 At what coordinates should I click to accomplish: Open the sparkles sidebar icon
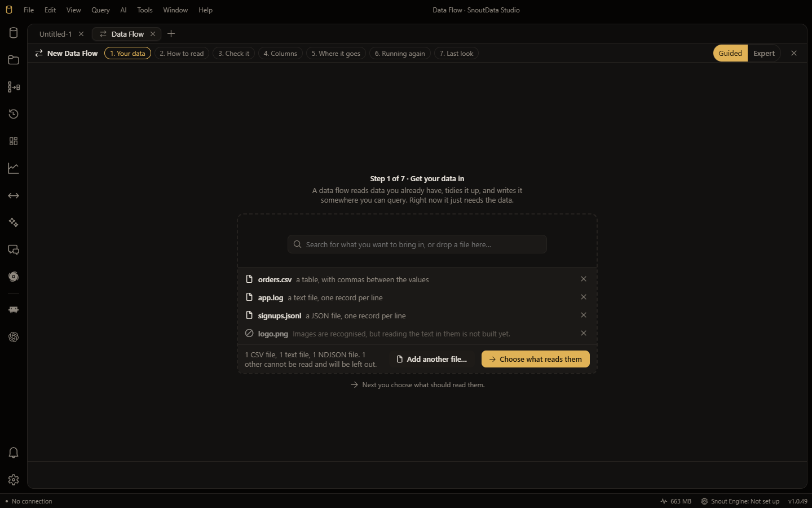pos(14,222)
